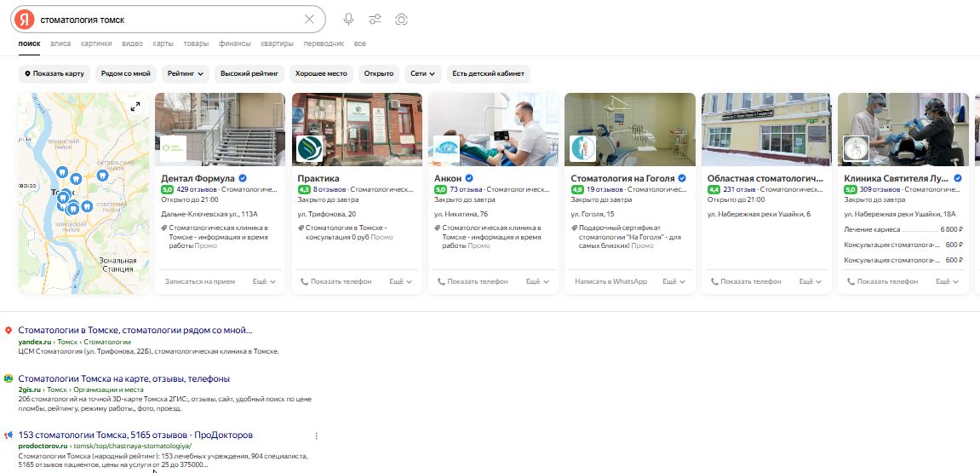Screen dimensions: 980x473
Task: Expand Ещё on Практика card
Action: (x=401, y=281)
